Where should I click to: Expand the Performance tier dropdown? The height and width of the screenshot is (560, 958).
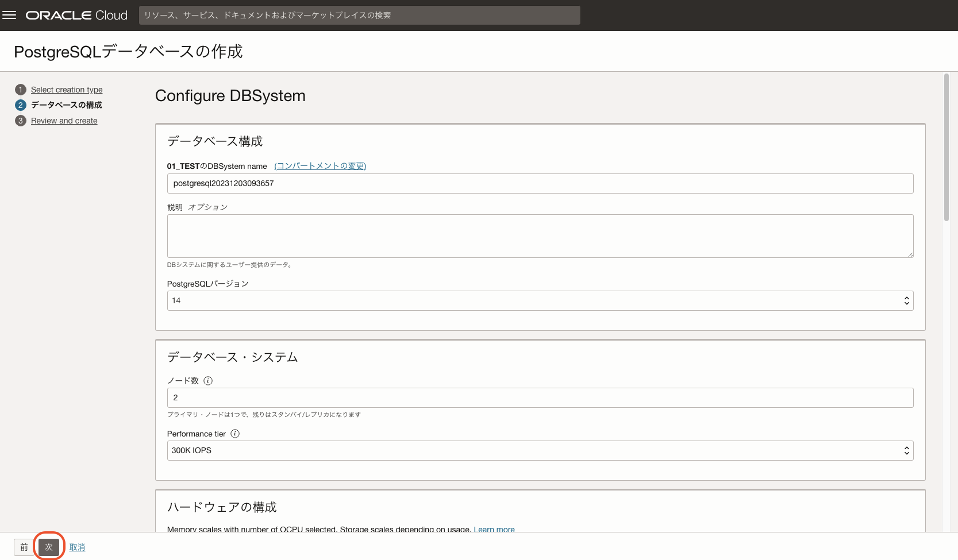[540, 450]
